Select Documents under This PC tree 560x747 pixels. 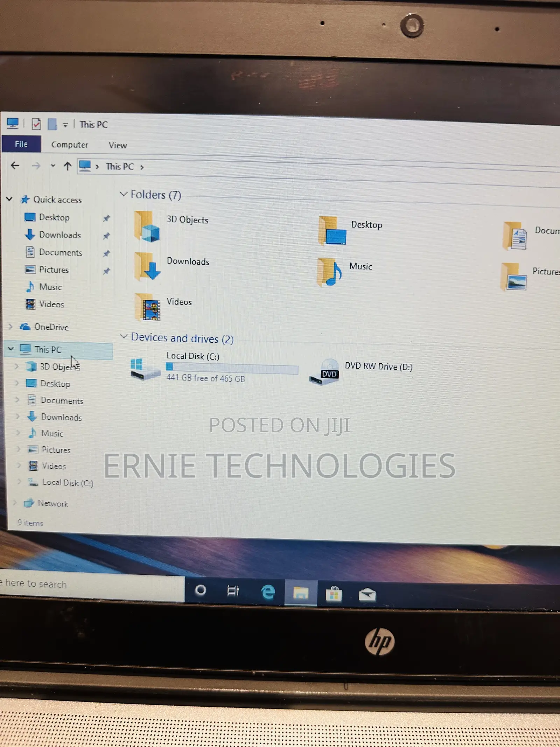coord(62,400)
